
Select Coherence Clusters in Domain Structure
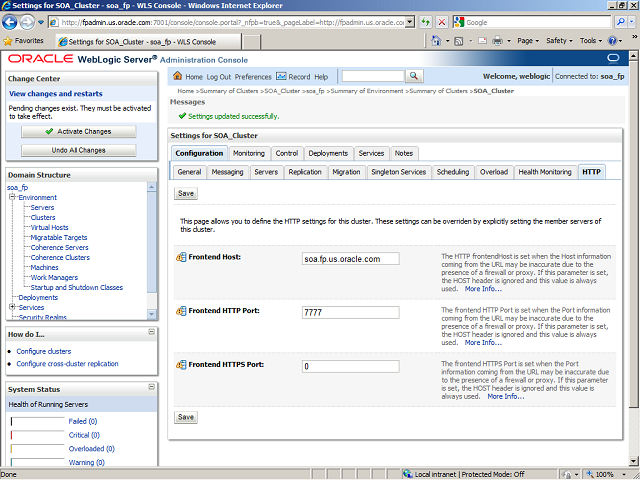(x=60, y=257)
